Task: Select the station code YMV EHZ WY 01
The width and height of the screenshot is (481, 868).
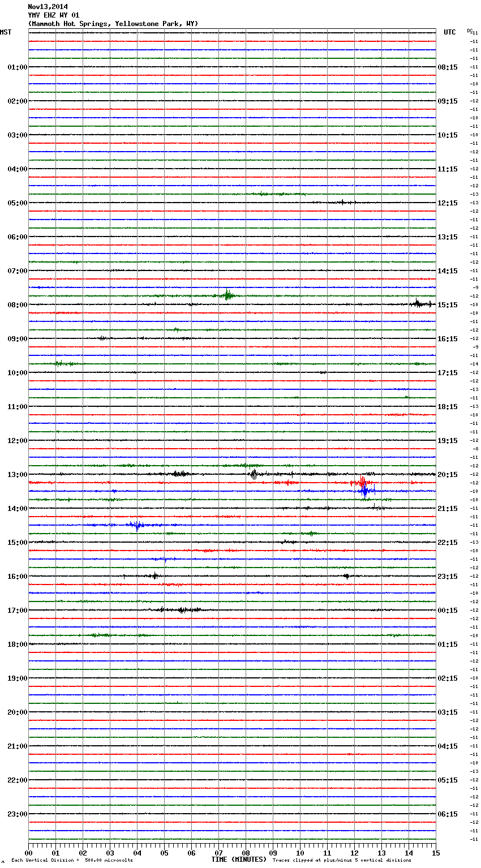Action: [x=54, y=15]
